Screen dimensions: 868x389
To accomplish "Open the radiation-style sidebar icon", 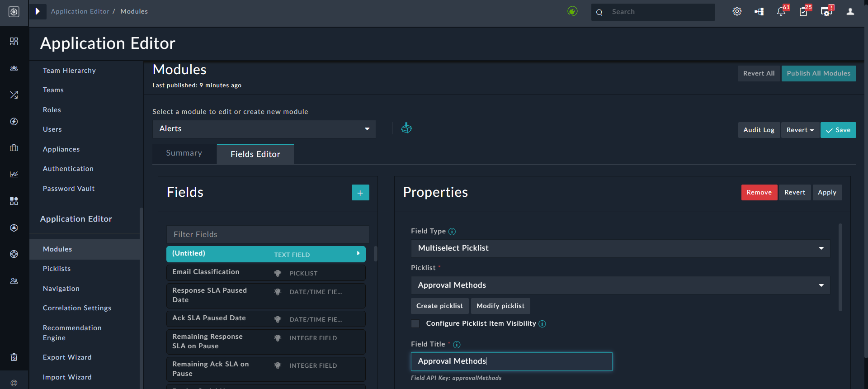I will coord(14,228).
